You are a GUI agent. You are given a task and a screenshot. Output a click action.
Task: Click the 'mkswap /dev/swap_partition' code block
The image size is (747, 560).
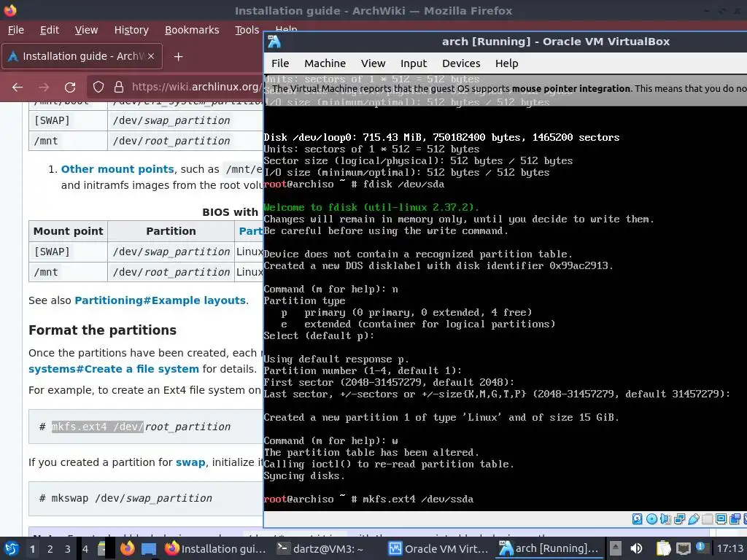(x=146, y=499)
